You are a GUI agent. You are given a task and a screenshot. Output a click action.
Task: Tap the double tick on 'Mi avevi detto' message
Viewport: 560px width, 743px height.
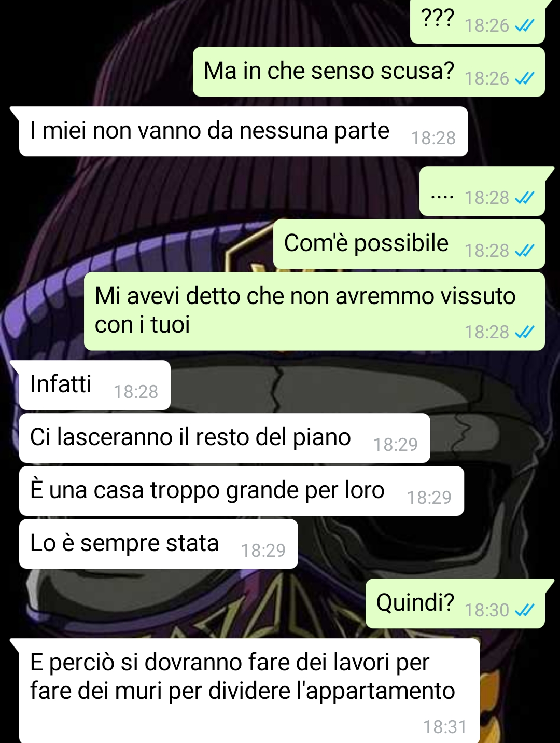click(524, 332)
